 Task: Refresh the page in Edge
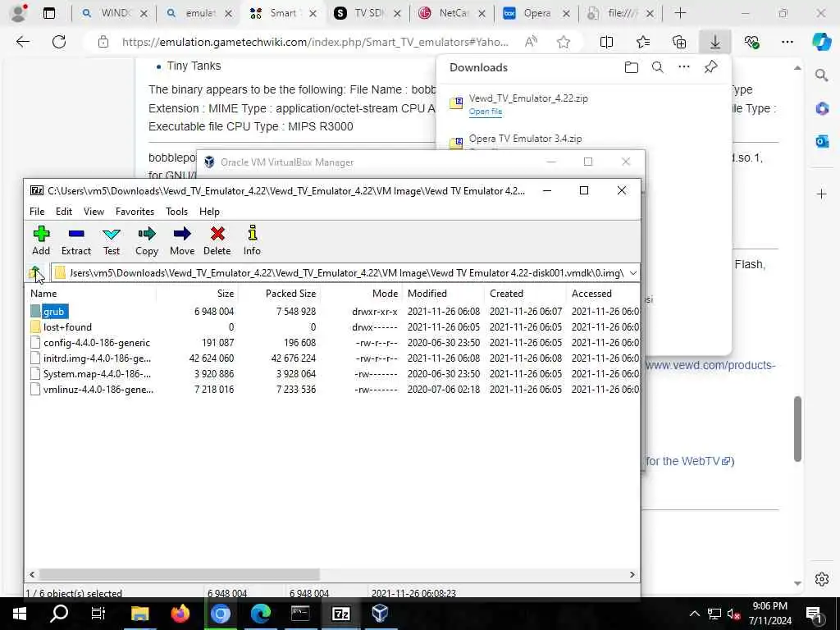59,42
